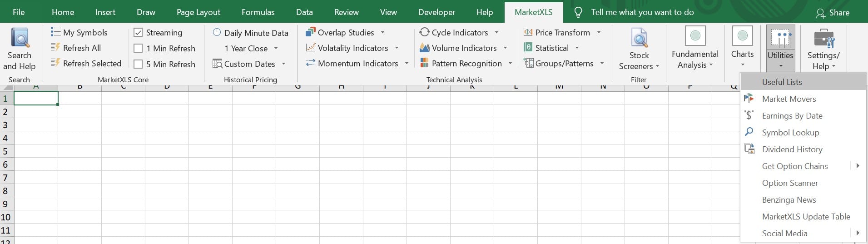Expand the Volume Indicators dropdown arrow
The width and height of the screenshot is (868, 244).
tap(505, 48)
